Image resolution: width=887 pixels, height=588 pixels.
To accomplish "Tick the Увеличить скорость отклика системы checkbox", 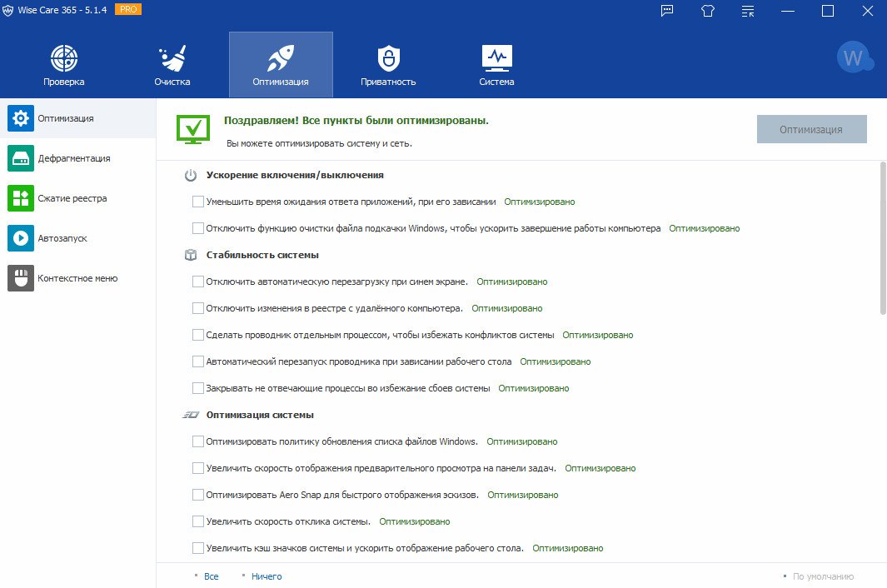I will tap(198, 521).
